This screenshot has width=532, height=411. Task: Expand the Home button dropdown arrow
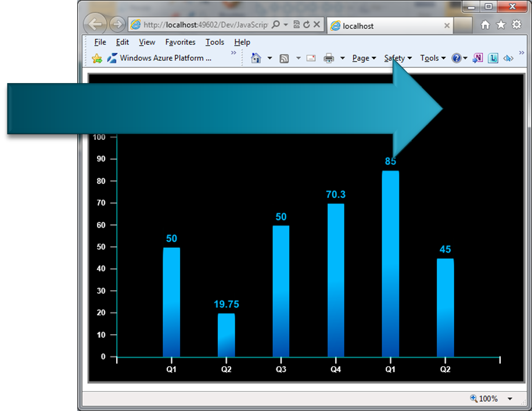click(269, 58)
